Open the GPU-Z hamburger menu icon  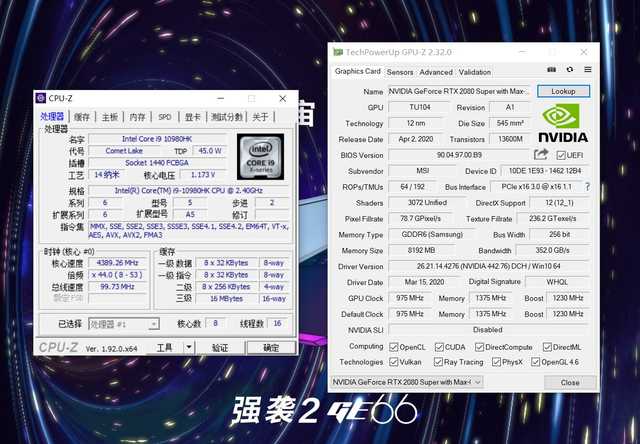(588, 70)
